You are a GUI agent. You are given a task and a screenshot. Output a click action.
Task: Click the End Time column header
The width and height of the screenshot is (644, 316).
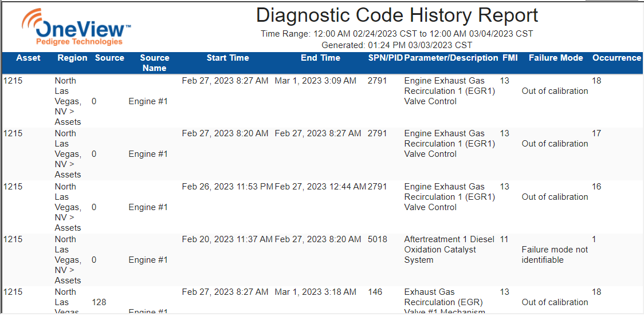click(x=320, y=58)
